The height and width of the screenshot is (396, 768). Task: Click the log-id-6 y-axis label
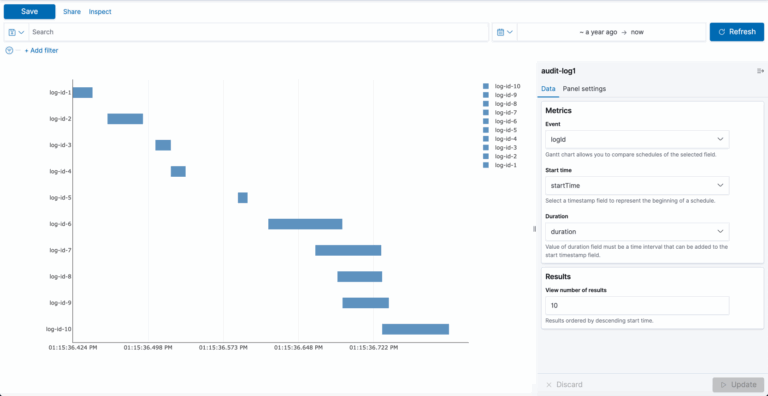(60, 224)
